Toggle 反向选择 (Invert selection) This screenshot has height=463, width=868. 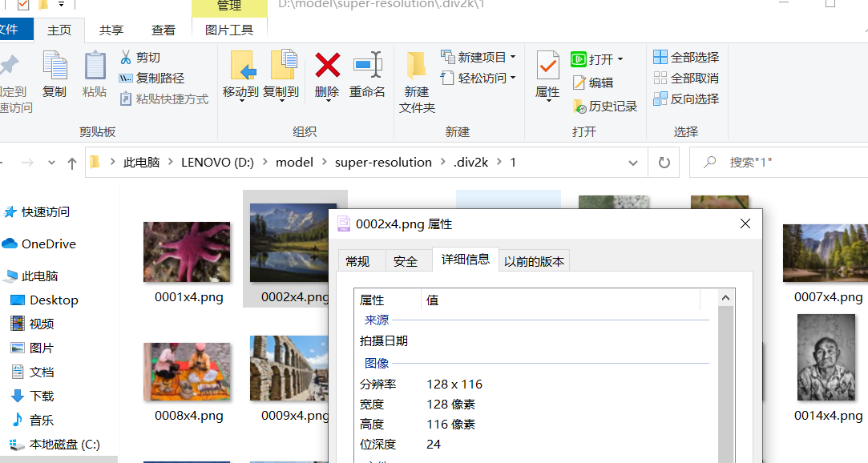click(685, 99)
